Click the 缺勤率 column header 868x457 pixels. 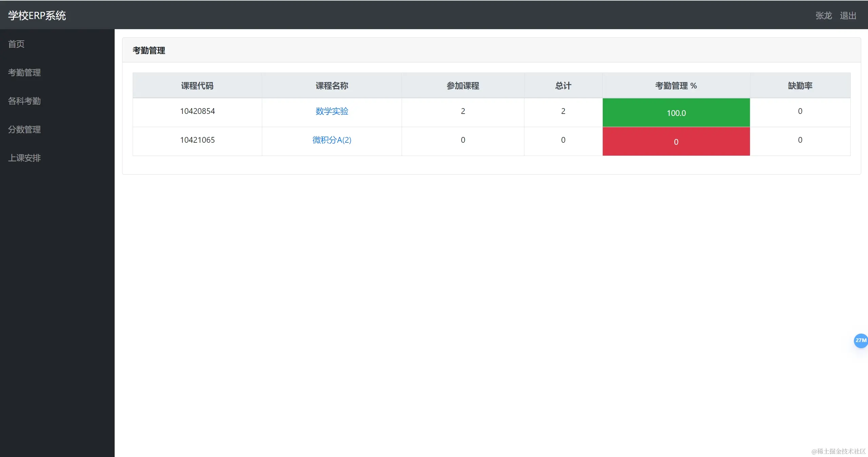pyautogui.click(x=800, y=86)
